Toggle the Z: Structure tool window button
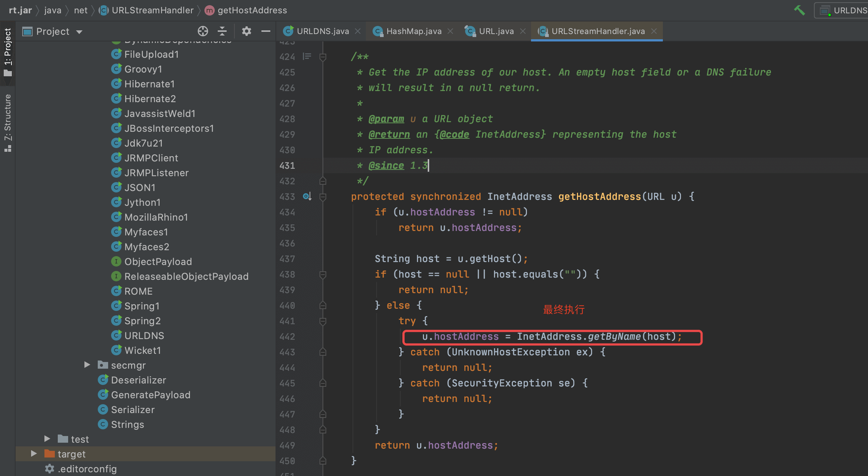The image size is (868, 476). pyautogui.click(x=7, y=123)
